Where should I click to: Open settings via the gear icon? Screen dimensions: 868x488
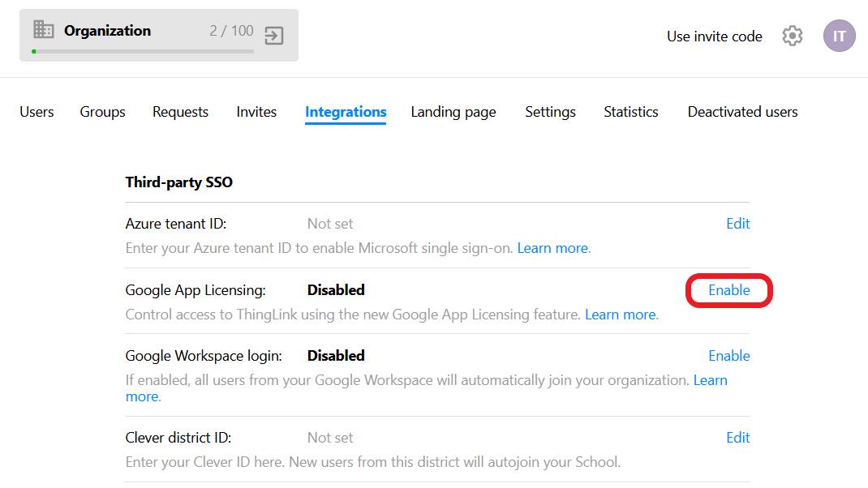pyautogui.click(x=792, y=36)
